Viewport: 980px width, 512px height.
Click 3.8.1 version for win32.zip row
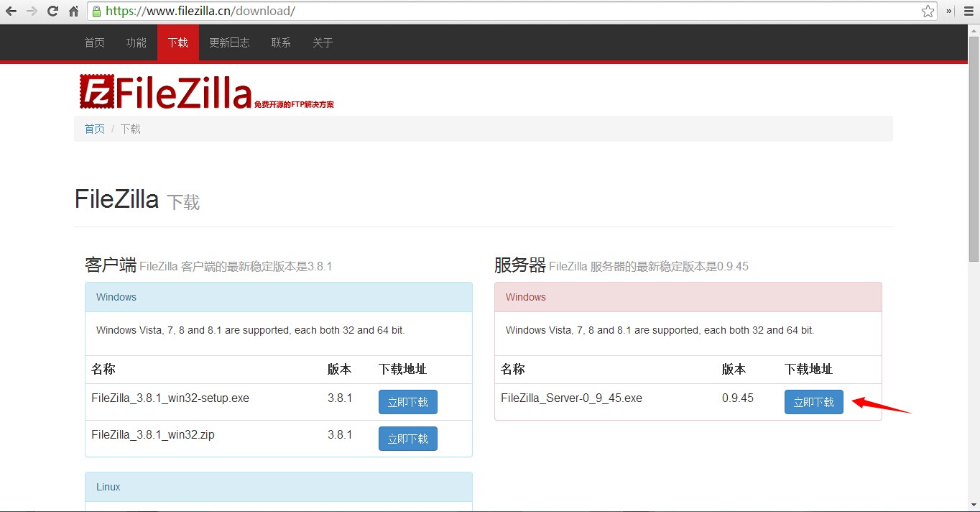click(340, 434)
